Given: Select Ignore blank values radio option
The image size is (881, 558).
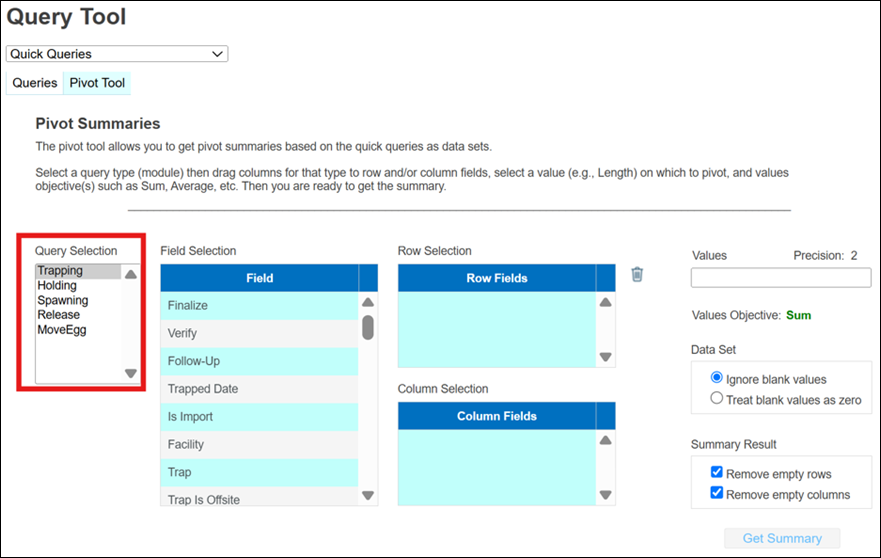Looking at the screenshot, I should click(x=716, y=379).
